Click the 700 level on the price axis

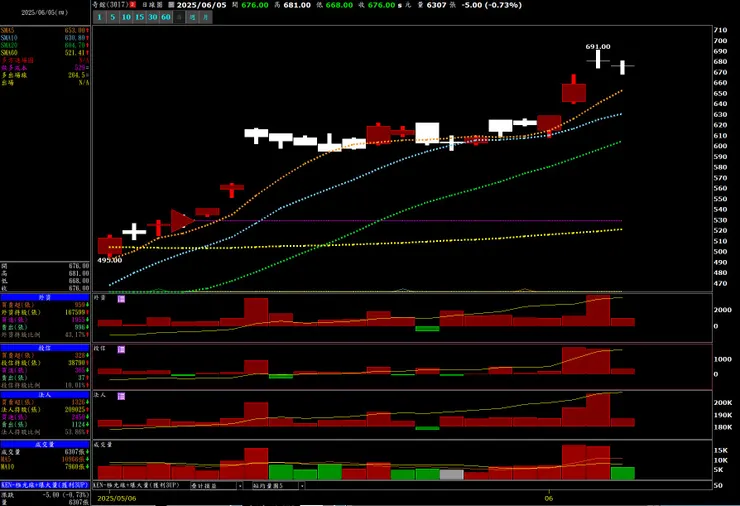[x=720, y=41]
